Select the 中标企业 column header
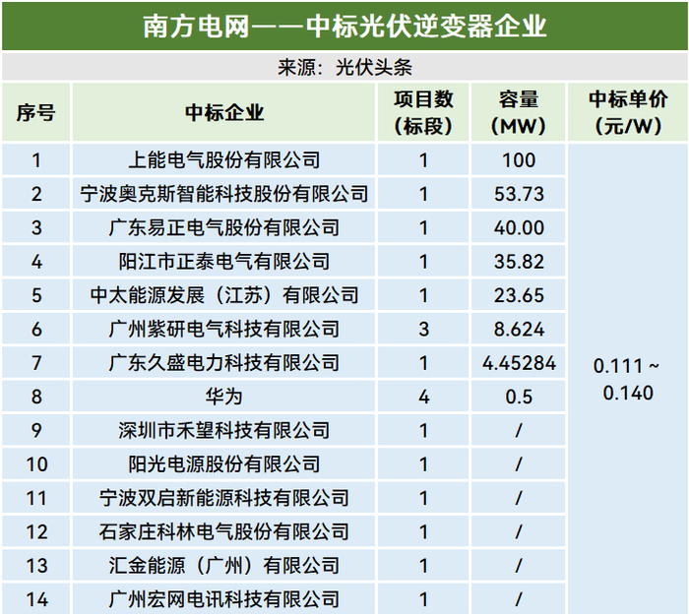Image resolution: width=689 pixels, height=616 pixels. pyautogui.click(x=224, y=113)
